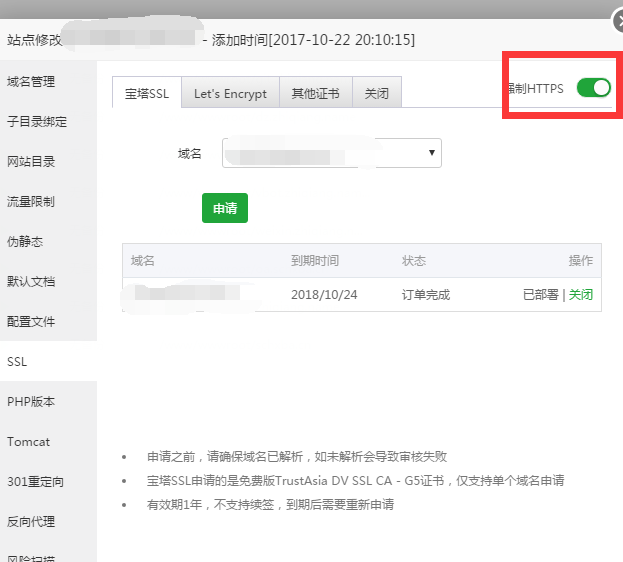This screenshot has height=562, width=623.
Task: Click the green 申请 button
Action: click(225, 208)
